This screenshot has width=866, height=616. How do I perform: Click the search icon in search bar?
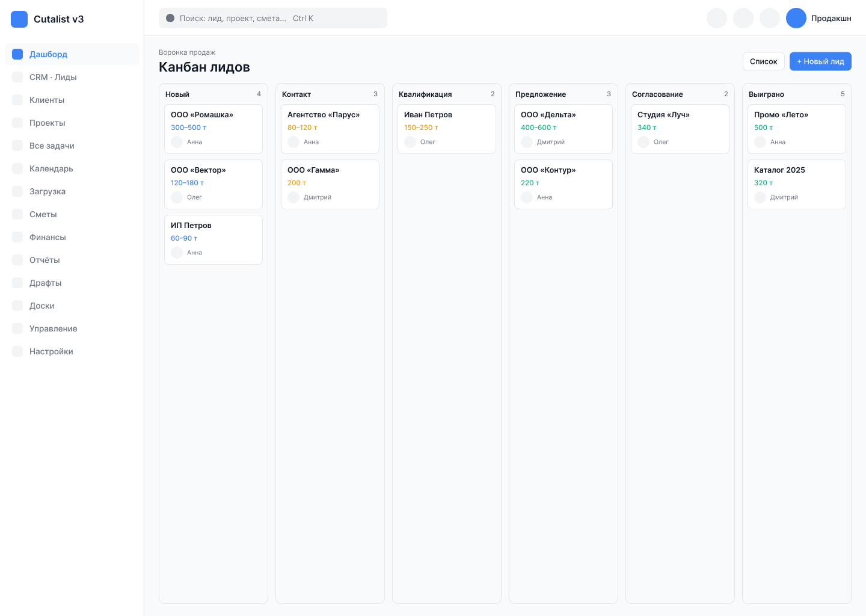click(170, 18)
